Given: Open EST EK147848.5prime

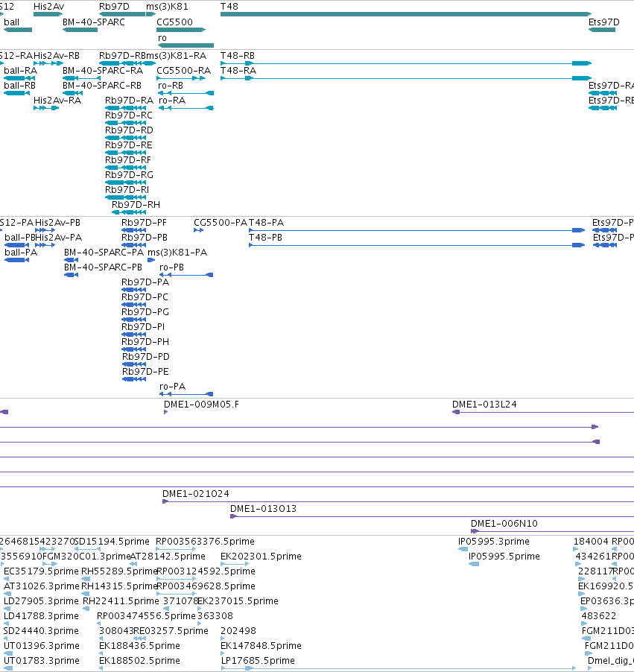Looking at the screenshot, I should coord(223,653).
